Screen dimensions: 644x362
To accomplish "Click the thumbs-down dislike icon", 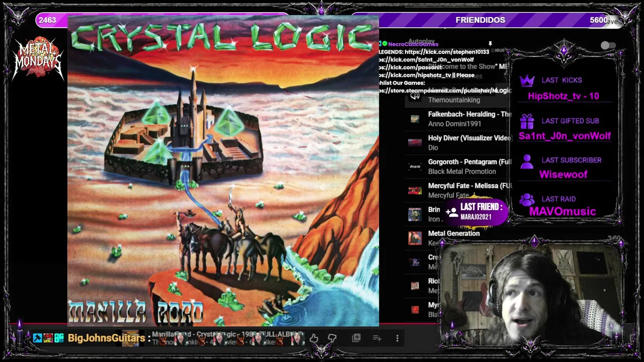I will tap(332, 338).
